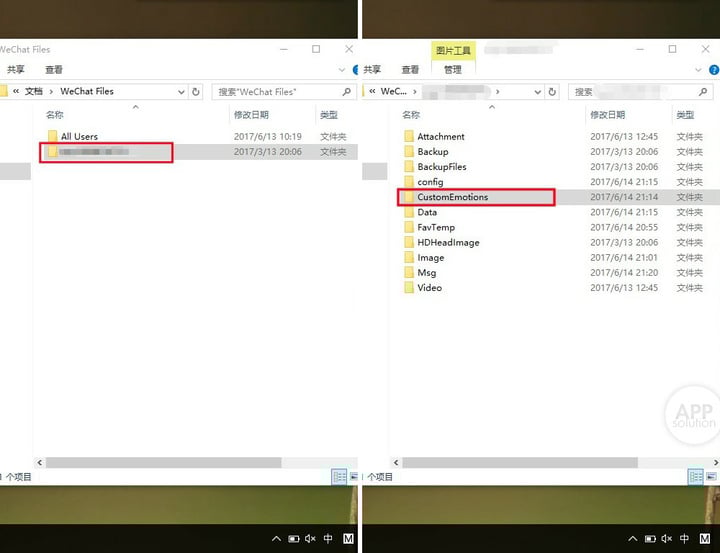Open the 管理 tab under 图片工具
This screenshot has width=720, height=553.
pyautogui.click(x=453, y=70)
